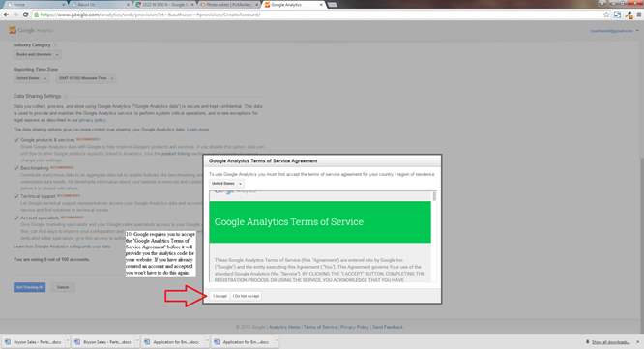
Task: Open Privacy Policy footer link
Action: pyautogui.click(x=355, y=327)
